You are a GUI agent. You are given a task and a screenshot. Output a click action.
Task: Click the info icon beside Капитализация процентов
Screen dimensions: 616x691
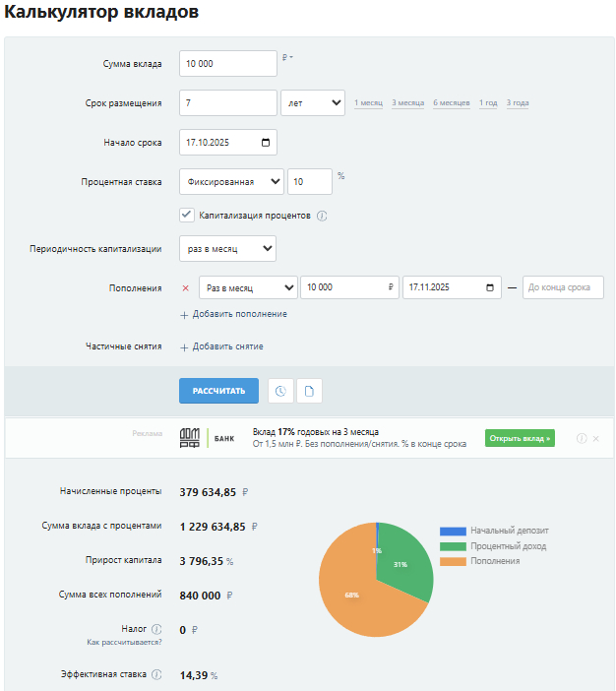[322, 216]
